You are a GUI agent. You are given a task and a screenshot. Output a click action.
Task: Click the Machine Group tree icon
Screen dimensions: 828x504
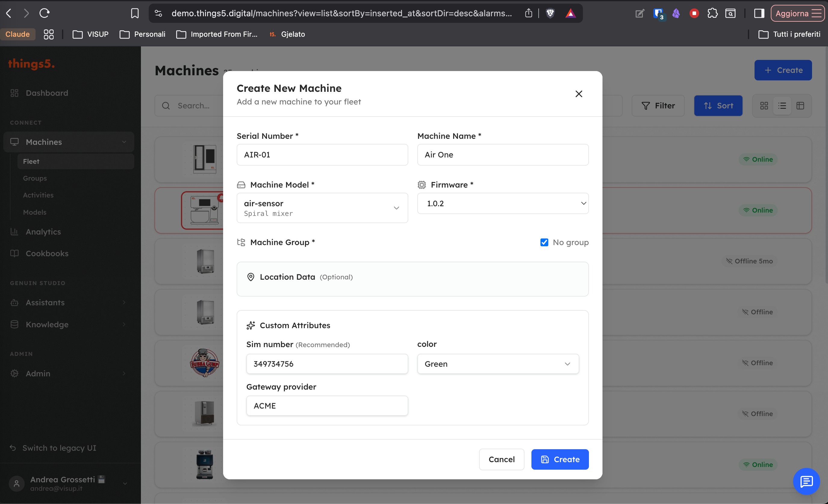(x=241, y=242)
